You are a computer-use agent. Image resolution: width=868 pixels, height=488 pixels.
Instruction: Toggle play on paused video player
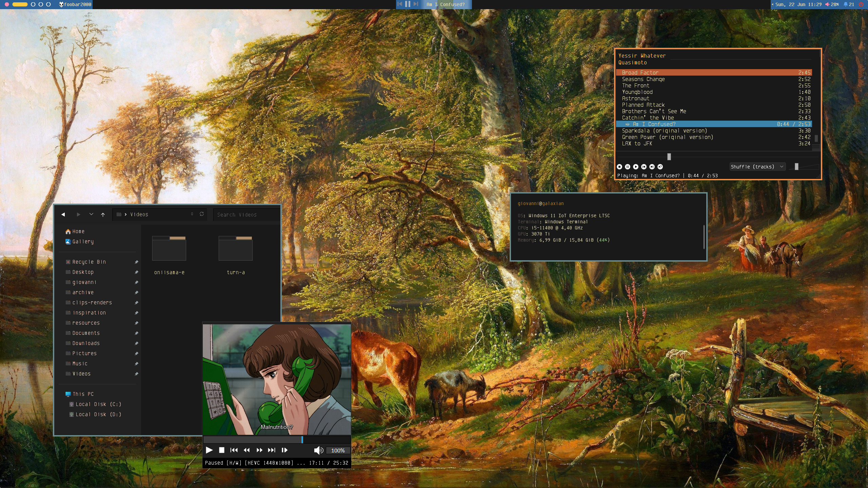[209, 450]
